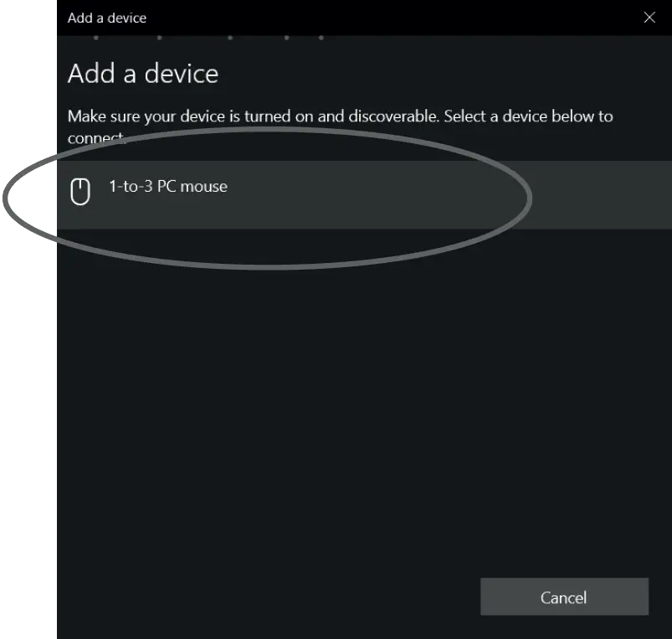Click the word "discoverable" in the instructions
This screenshot has width=672, height=639.
pyautogui.click(x=394, y=116)
